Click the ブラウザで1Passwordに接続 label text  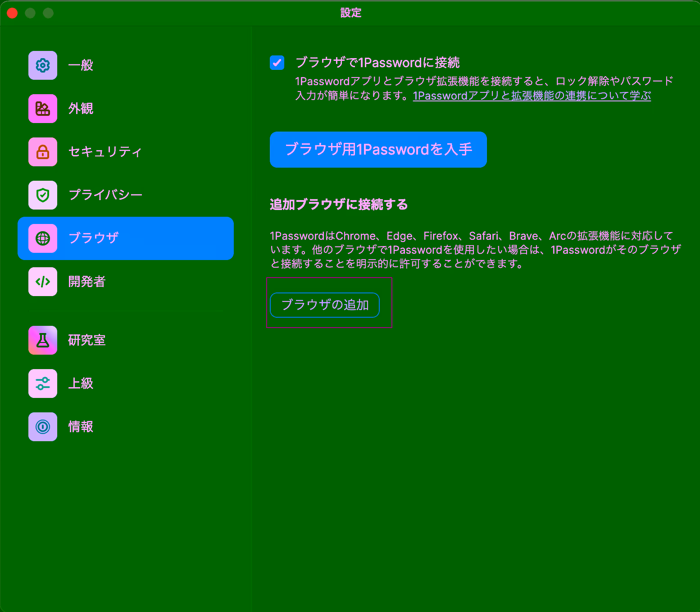(377, 63)
